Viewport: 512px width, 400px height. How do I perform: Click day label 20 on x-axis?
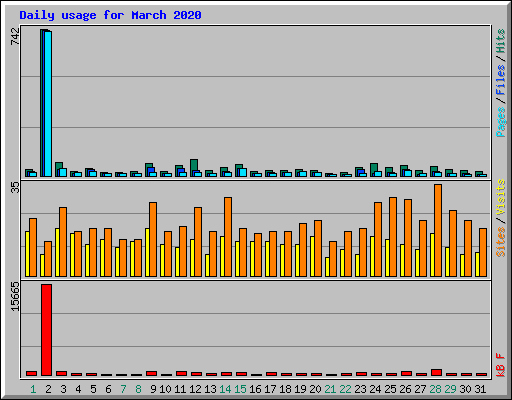(x=315, y=389)
